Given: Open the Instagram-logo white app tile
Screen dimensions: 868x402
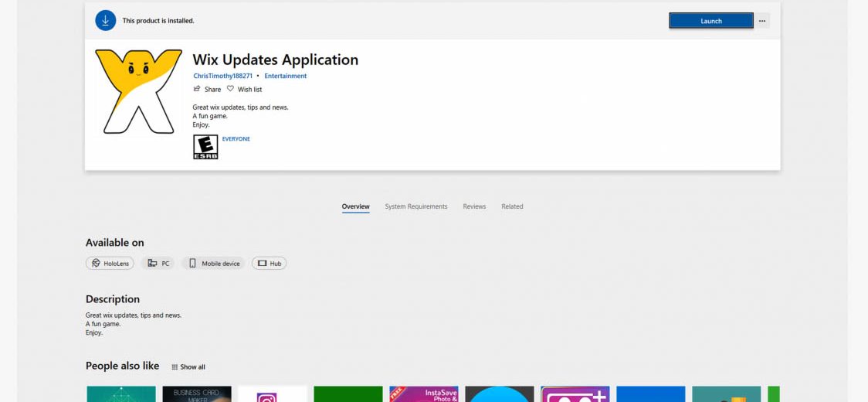Looking at the screenshot, I should coord(273,394).
